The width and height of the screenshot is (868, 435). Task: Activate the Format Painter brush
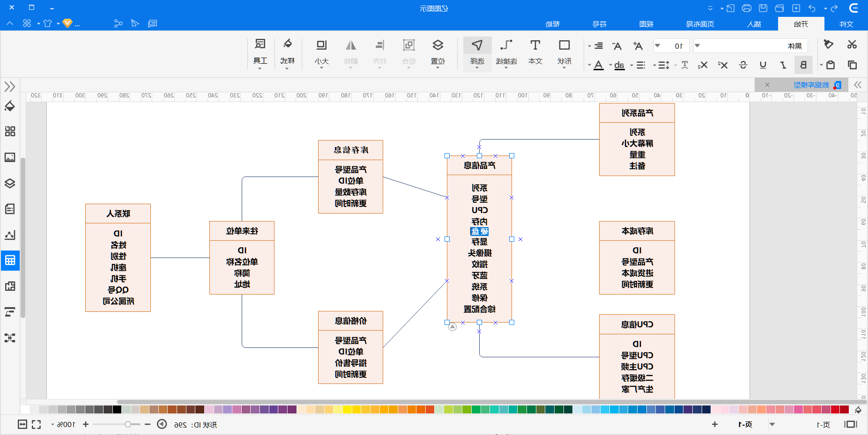pyautogui.click(x=829, y=44)
